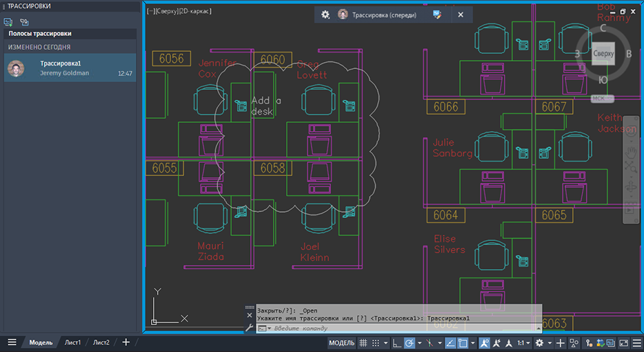Open trace settings gear in the trace toolbar
Viewport: 644px width, 352px height.
325,14
